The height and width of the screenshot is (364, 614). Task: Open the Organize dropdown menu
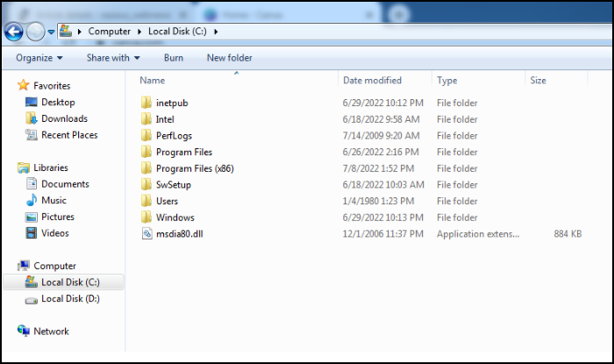point(39,58)
